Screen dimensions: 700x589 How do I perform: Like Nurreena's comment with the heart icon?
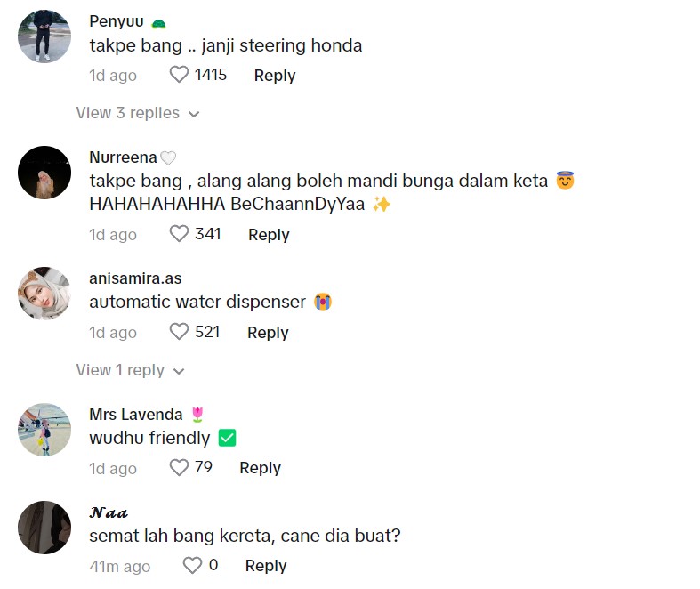pyautogui.click(x=179, y=234)
